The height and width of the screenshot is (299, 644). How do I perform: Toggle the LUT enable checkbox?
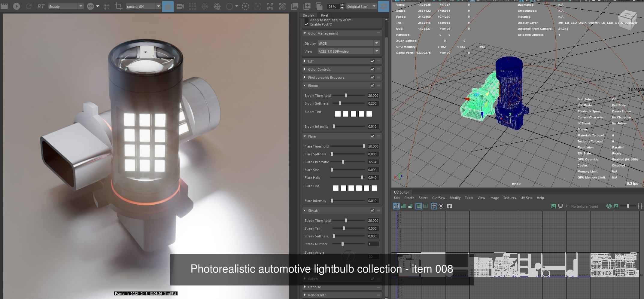[x=372, y=61]
